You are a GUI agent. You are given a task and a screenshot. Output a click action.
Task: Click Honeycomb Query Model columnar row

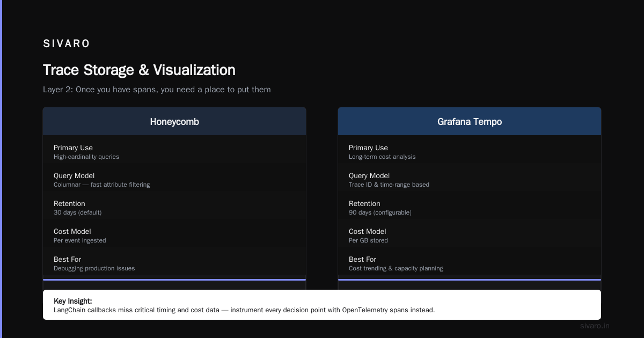tap(174, 180)
